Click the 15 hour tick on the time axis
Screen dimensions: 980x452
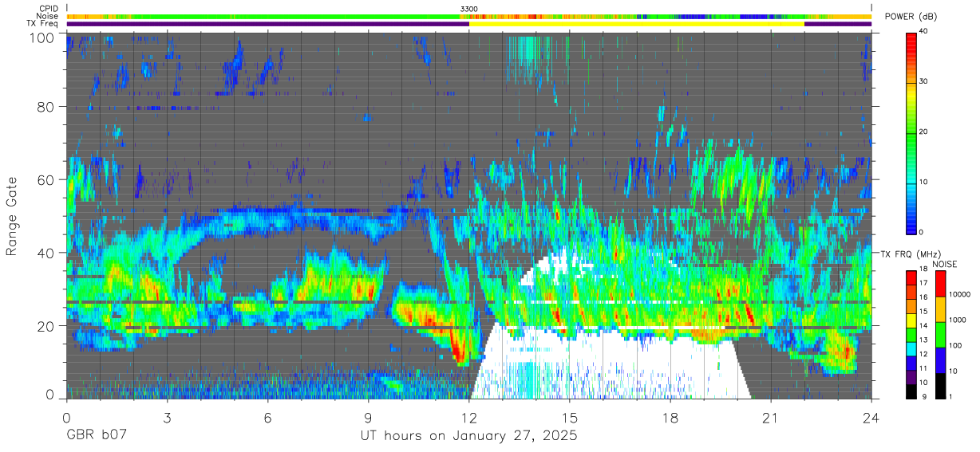[x=570, y=417]
